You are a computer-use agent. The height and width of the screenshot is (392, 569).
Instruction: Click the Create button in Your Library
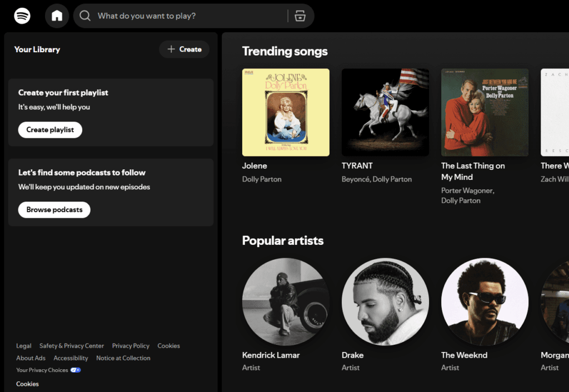184,49
